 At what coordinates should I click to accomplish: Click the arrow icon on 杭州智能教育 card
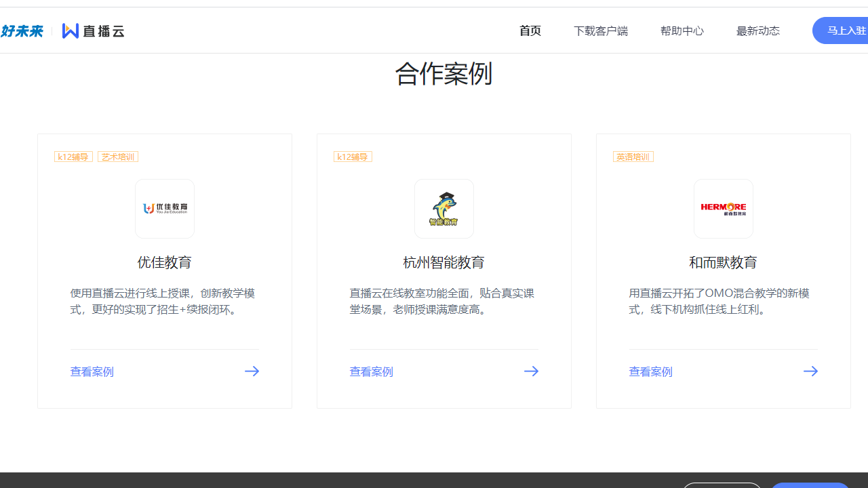[x=531, y=371]
